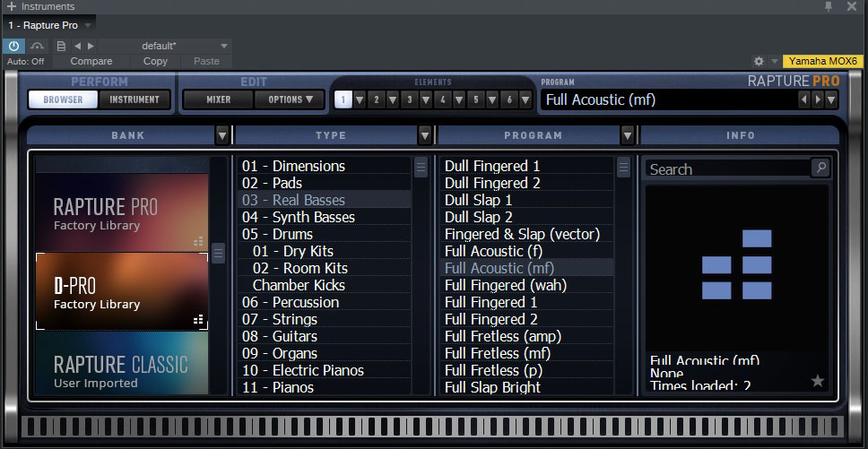Go to the previous preset arrow
The width and height of the screenshot is (868, 449).
pyautogui.click(x=77, y=46)
